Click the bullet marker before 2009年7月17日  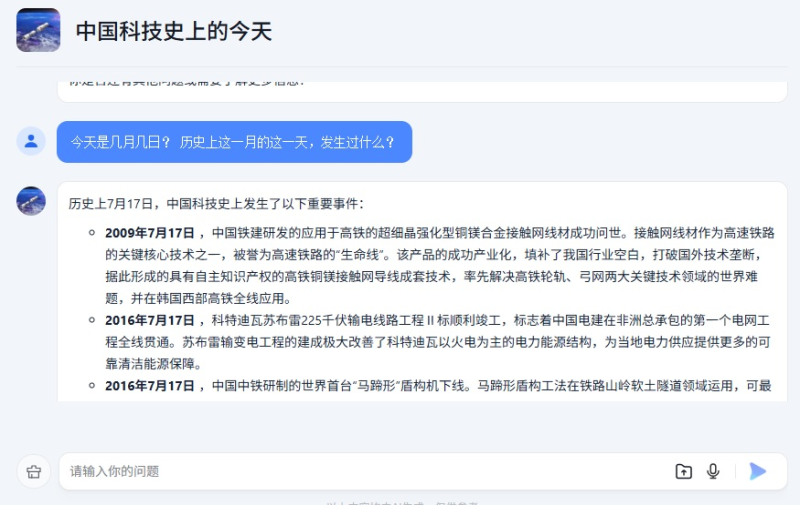point(92,233)
